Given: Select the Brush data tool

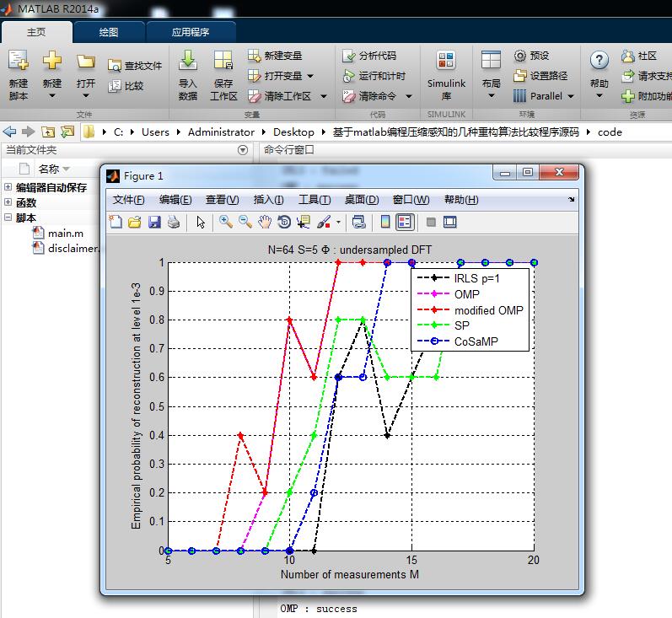Looking at the screenshot, I should click(324, 222).
